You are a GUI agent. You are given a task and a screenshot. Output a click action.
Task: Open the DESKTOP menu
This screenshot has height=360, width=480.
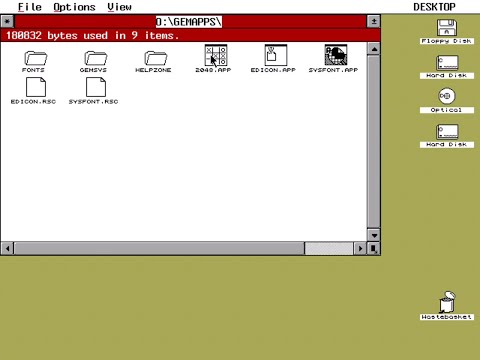[x=434, y=7]
